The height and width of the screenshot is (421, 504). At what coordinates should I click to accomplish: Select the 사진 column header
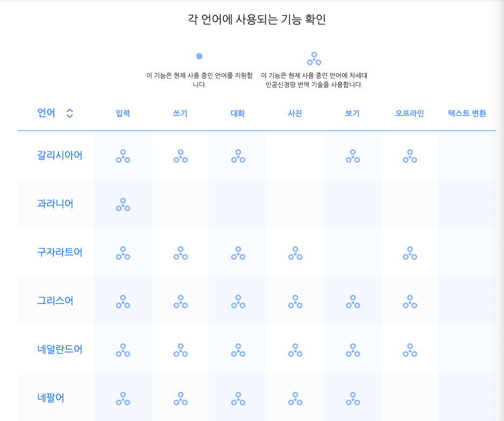(295, 113)
